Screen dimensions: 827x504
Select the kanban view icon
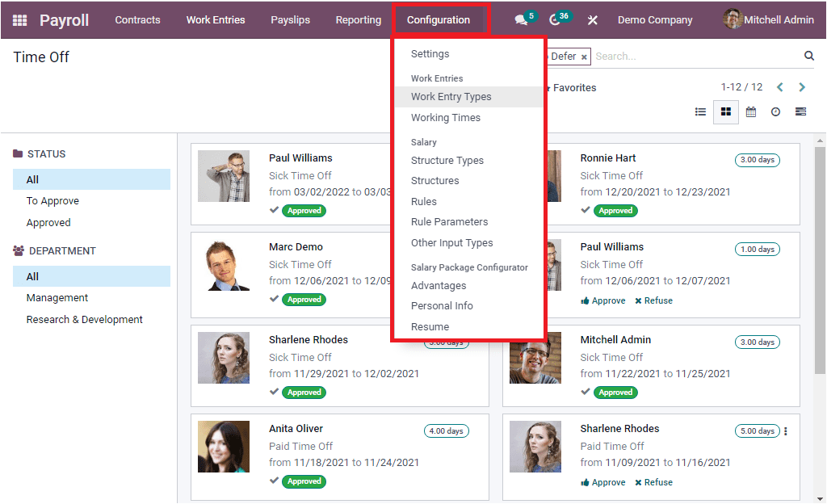coord(725,111)
